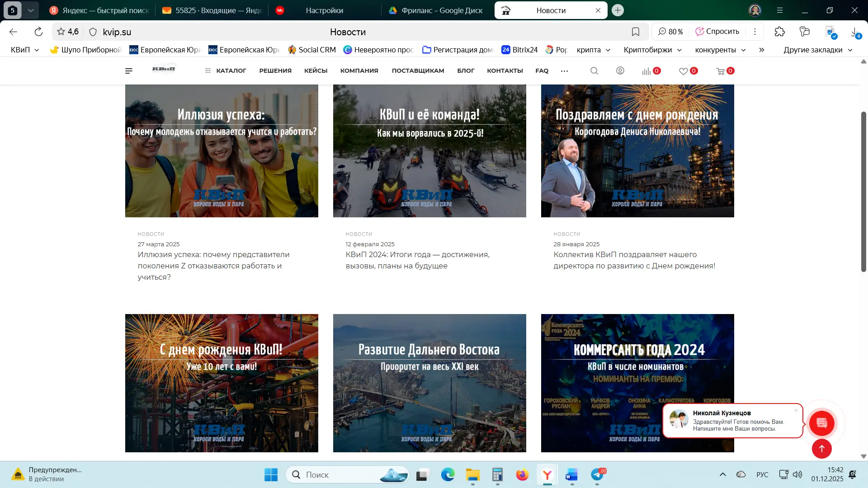
Task: Click the KVIP logo in site header
Action: point(164,69)
